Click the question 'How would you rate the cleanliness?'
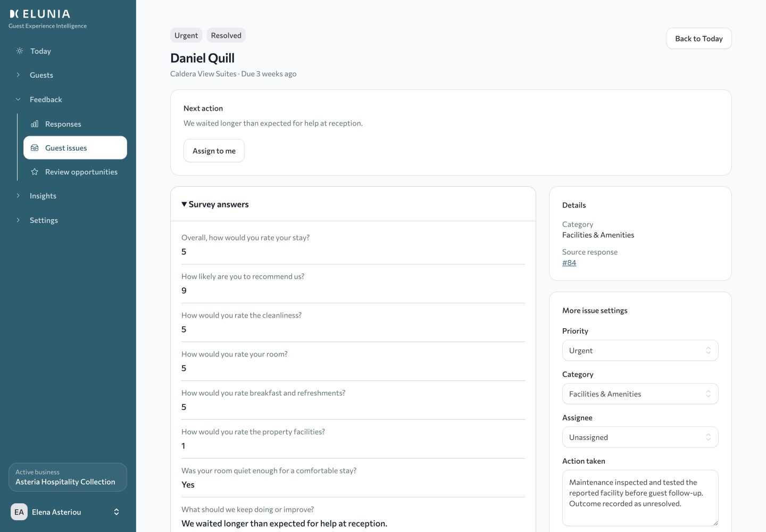 pos(242,315)
